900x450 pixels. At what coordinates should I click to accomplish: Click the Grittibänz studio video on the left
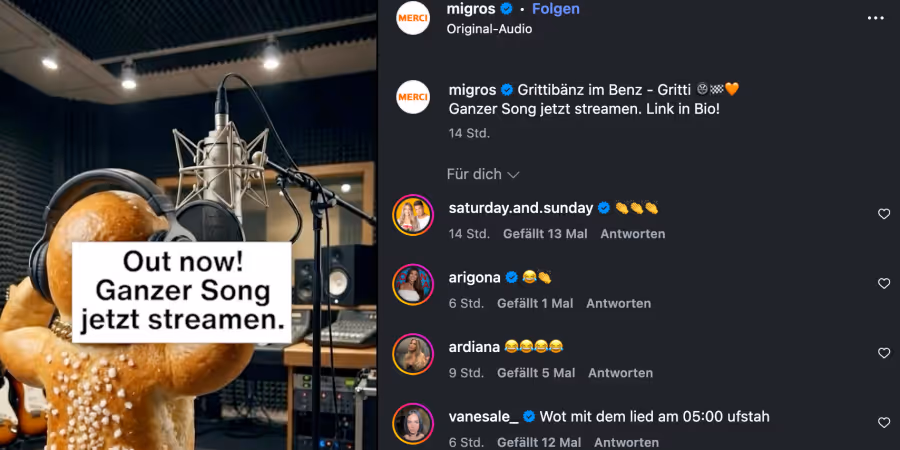pos(188,225)
